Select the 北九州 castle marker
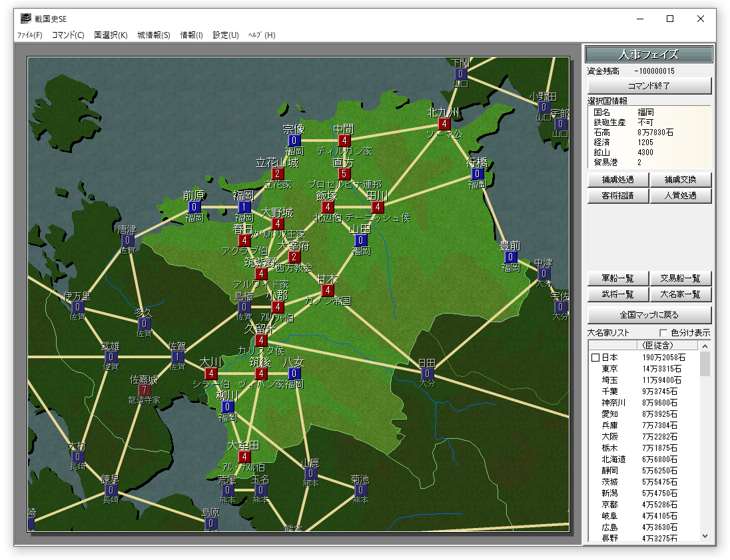730x560 pixels. point(444,124)
